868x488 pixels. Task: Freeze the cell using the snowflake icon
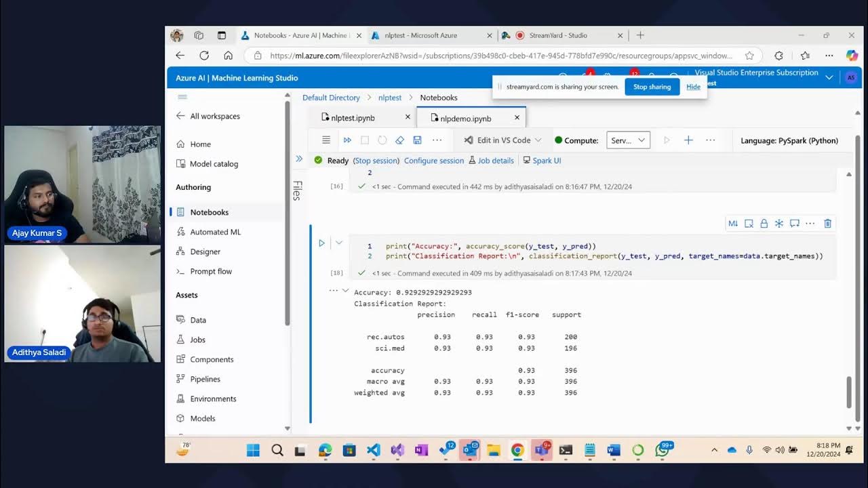[779, 223]
